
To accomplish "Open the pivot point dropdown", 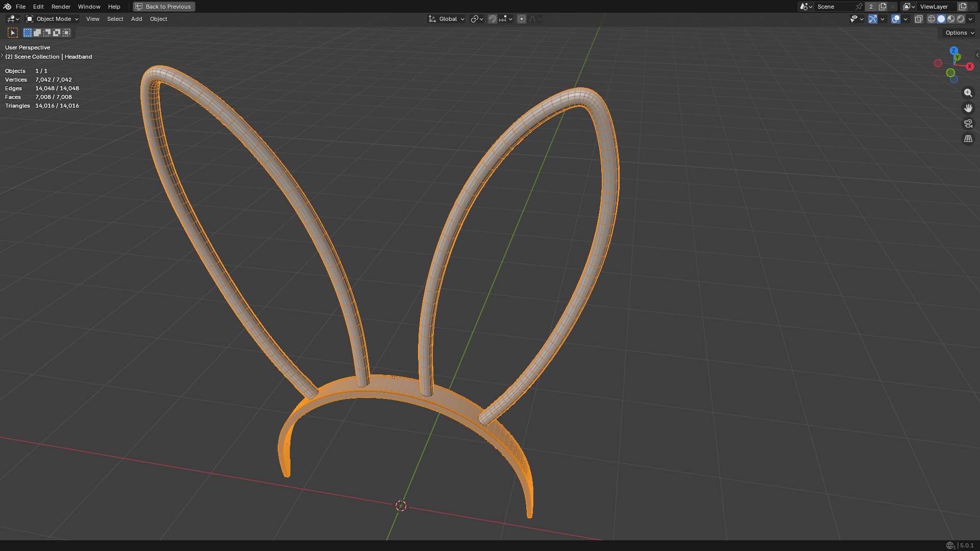I will pyautogui.click(x=477, y=19).
